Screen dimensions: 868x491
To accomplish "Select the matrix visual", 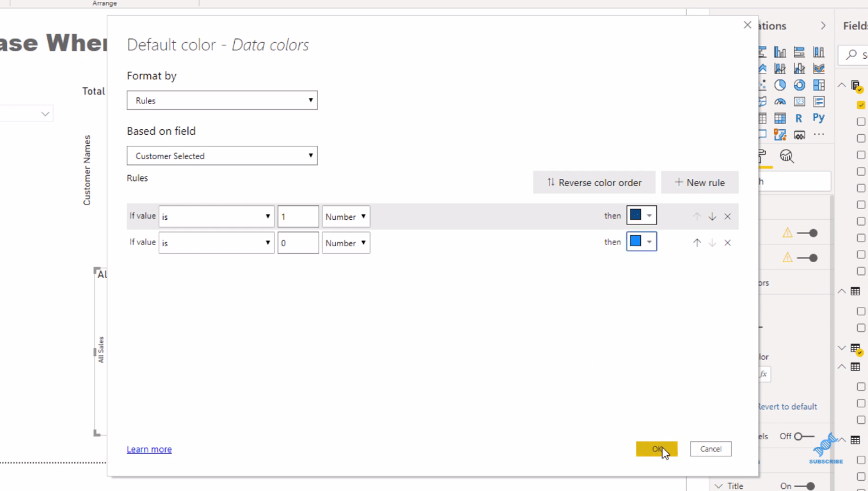I will click(780, 118).
